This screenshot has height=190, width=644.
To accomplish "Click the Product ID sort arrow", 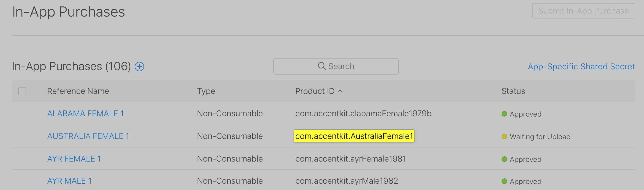I will [x=340, y=91].
